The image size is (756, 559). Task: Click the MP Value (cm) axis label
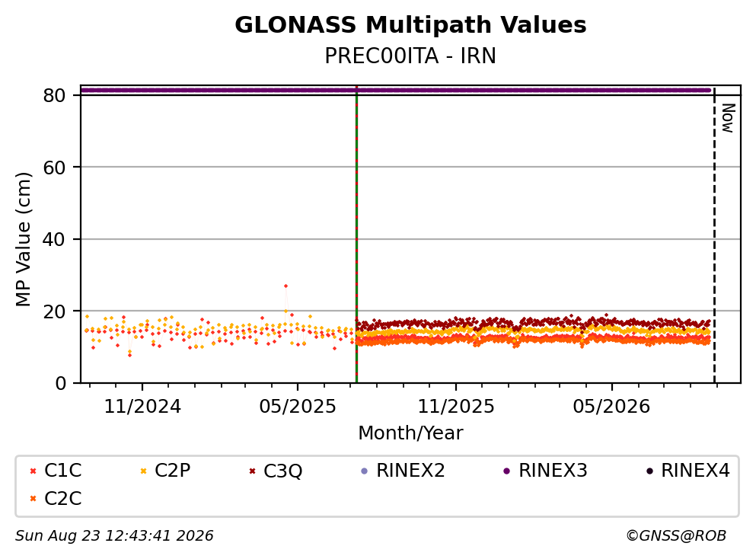tap(23, 239)
